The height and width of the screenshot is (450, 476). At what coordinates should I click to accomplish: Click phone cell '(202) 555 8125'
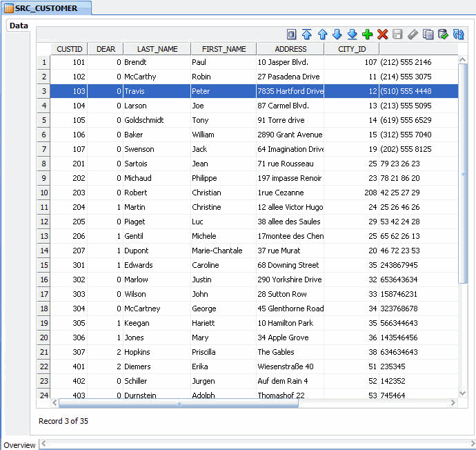419,149
